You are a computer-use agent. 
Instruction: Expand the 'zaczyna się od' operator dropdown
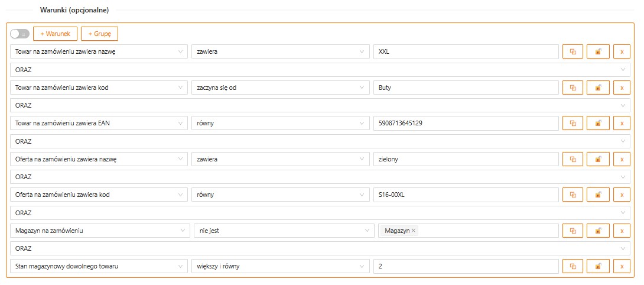pyautogui.click(x=280, y=88)
